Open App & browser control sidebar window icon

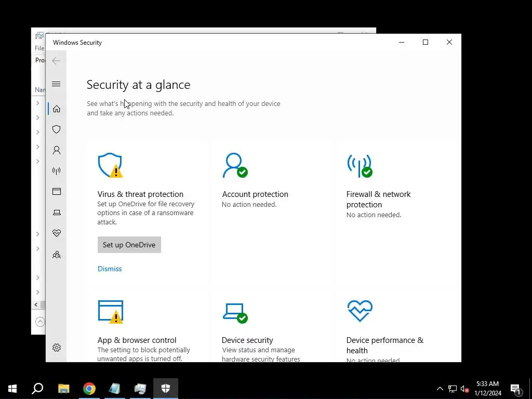(56, 191)
